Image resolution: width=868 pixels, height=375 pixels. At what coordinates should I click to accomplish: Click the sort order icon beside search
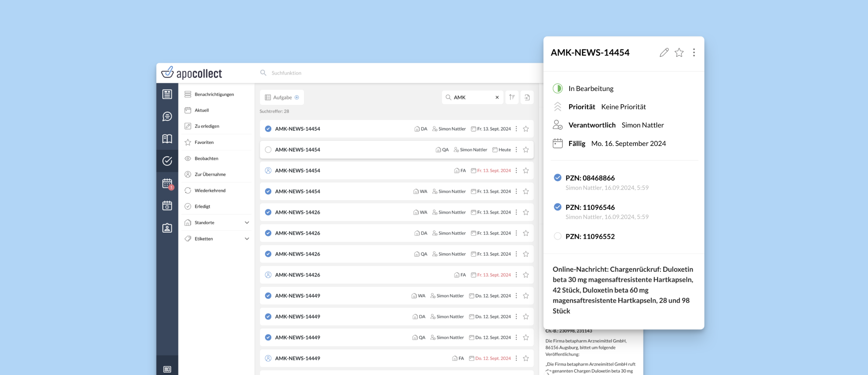point(512,97)
